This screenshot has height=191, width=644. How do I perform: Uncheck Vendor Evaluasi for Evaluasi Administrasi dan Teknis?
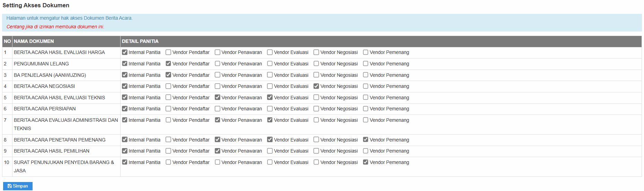click(270, 120)
